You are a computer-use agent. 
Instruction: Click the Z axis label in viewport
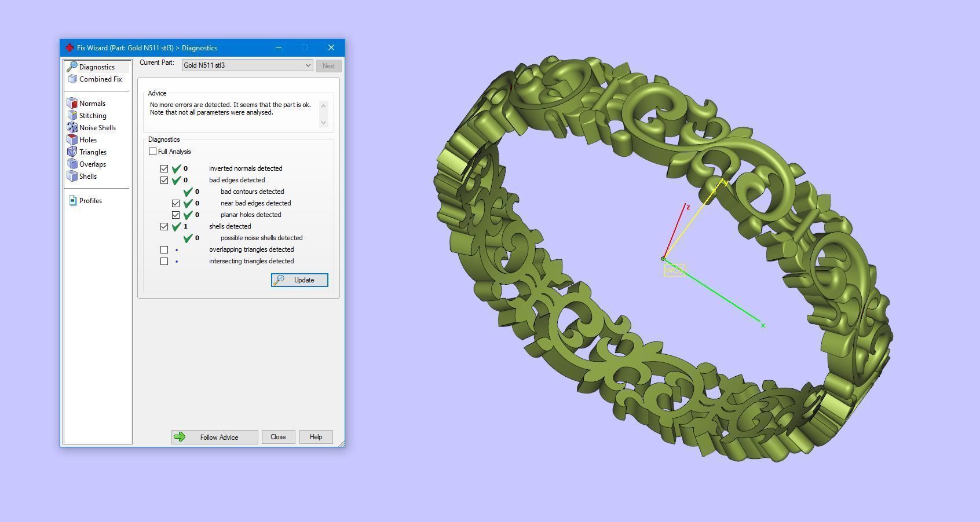coord(688,207)
